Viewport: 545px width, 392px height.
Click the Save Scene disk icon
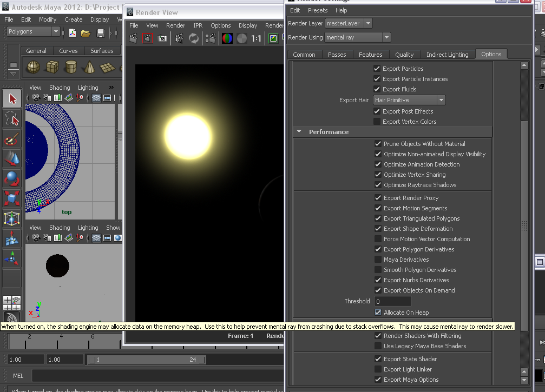click(101, 33)
